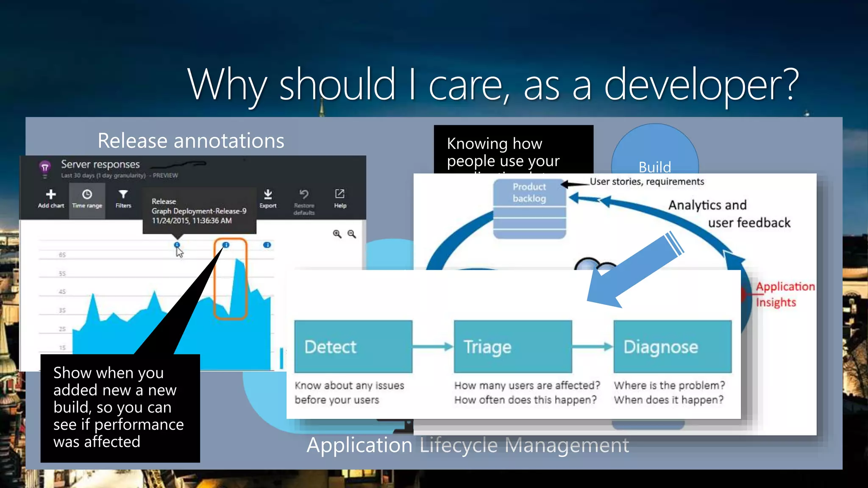Viewport: 868px width, 488px height.
Task: Click 'How often does this happen?' text
Action: 526,400
